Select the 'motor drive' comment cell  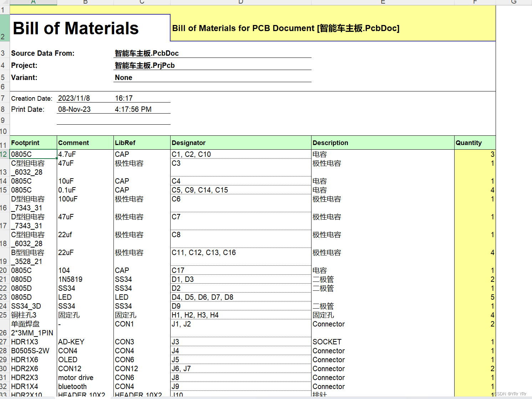(85, 378)
